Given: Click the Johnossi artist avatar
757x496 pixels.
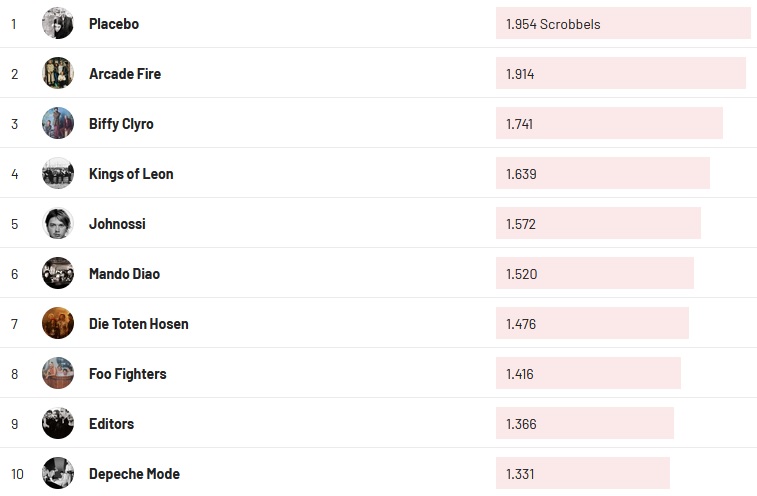Looking at the screenshot, I should [58, 223].
